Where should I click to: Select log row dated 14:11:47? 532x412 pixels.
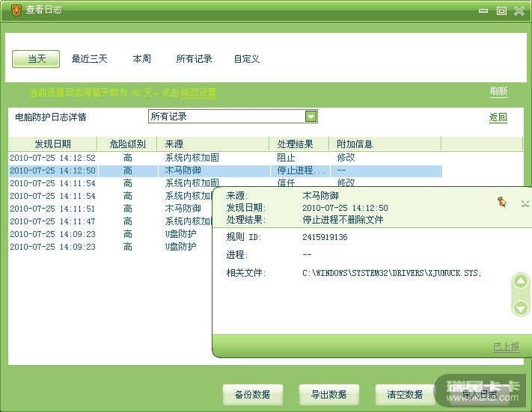click(x=111, y=221)
